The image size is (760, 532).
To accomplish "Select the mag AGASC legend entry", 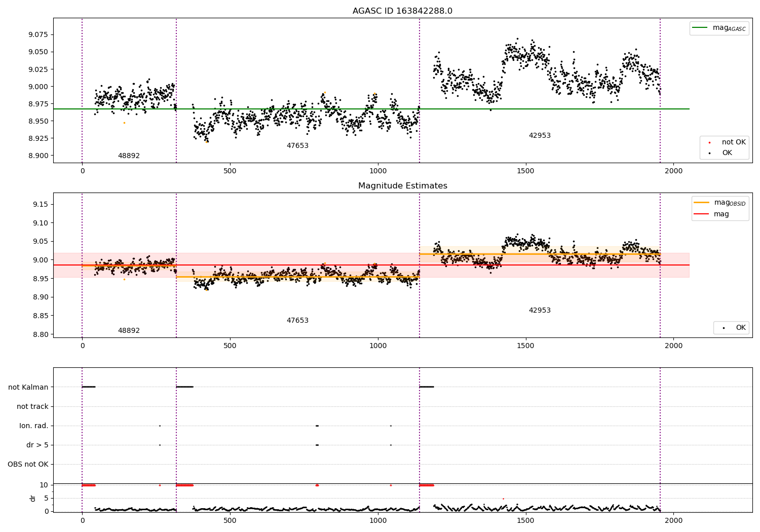I will coord(719,28).
